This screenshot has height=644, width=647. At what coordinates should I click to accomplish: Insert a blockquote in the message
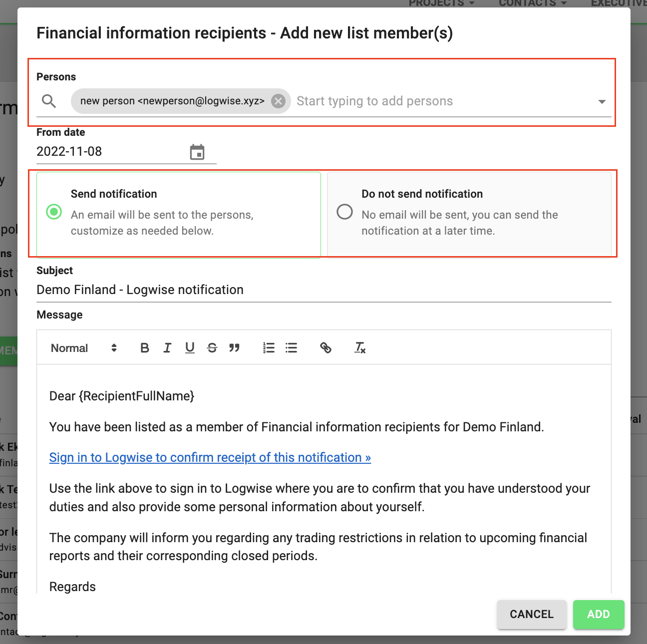coord(235,348)
